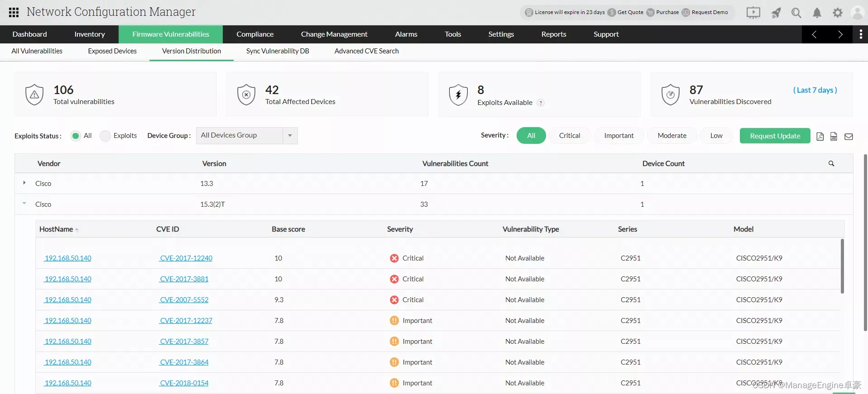Filter severity by Low
The width and height of the screenshot is (868, 394).
pyautogui.click(x=716, y=136)
